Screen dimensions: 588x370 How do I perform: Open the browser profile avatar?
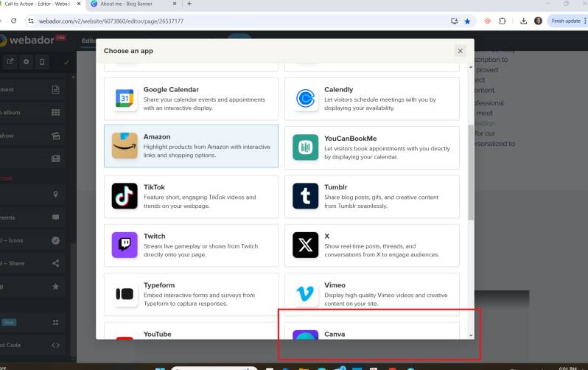[538, 21]
